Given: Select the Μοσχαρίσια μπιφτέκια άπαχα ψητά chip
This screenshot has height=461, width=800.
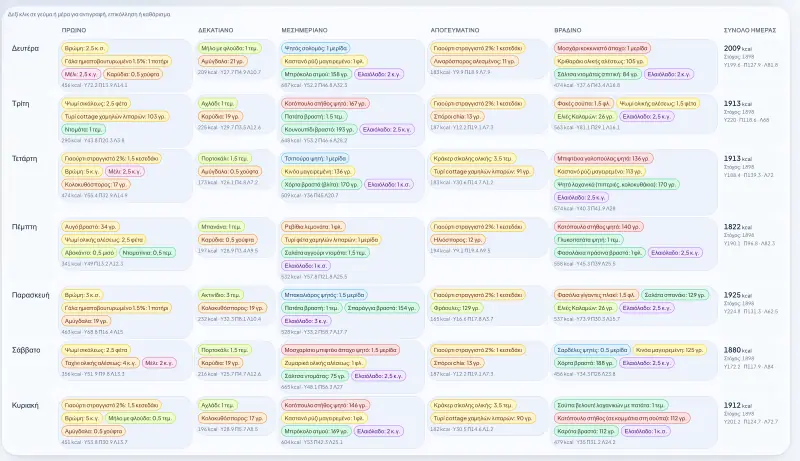Looking at the screenshot, I should (x=340, y=350).
